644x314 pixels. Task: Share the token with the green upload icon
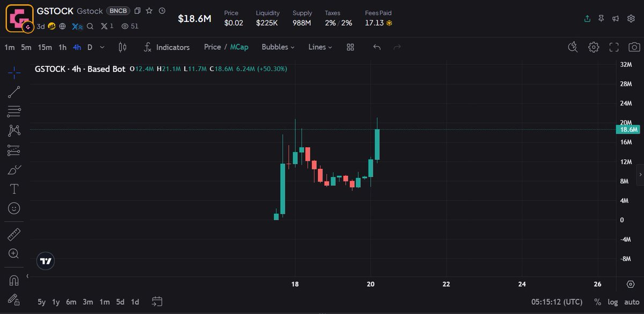(587, 18)
